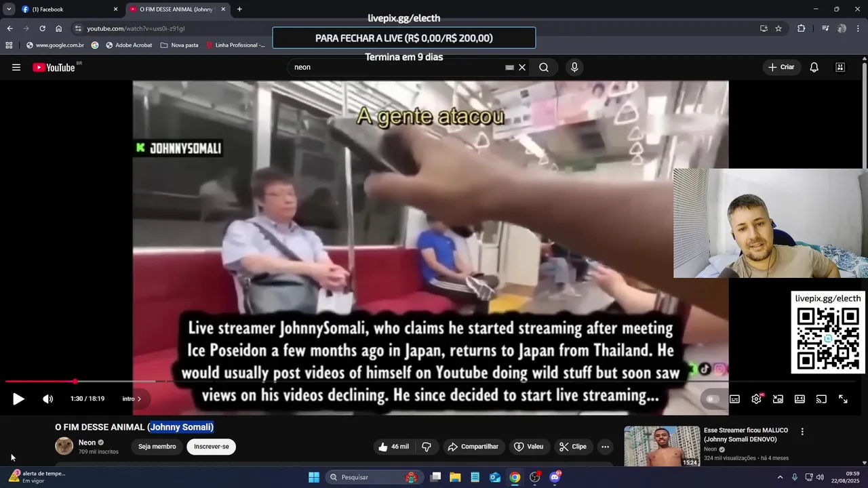
Task: Toggle theater mode view
Action: tap(800, 399)
